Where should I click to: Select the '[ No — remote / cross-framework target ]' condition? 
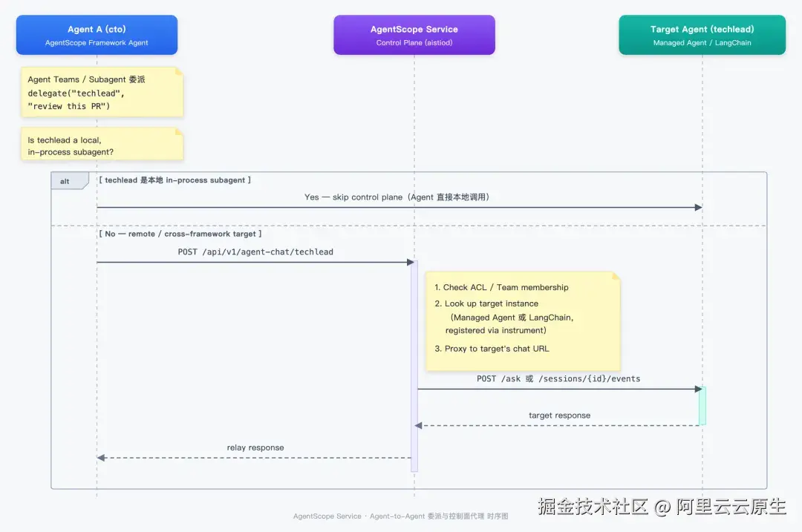[x=180, y=234]
